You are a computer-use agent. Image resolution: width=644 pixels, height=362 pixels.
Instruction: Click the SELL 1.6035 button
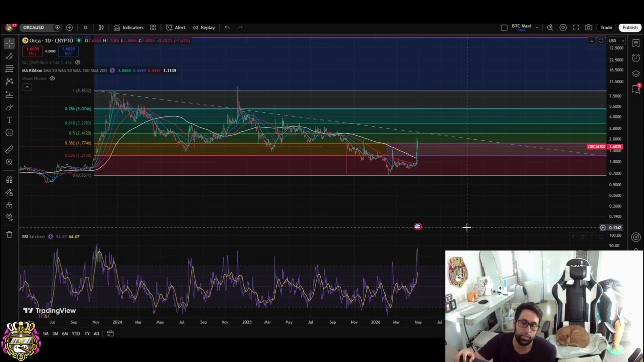32,51
